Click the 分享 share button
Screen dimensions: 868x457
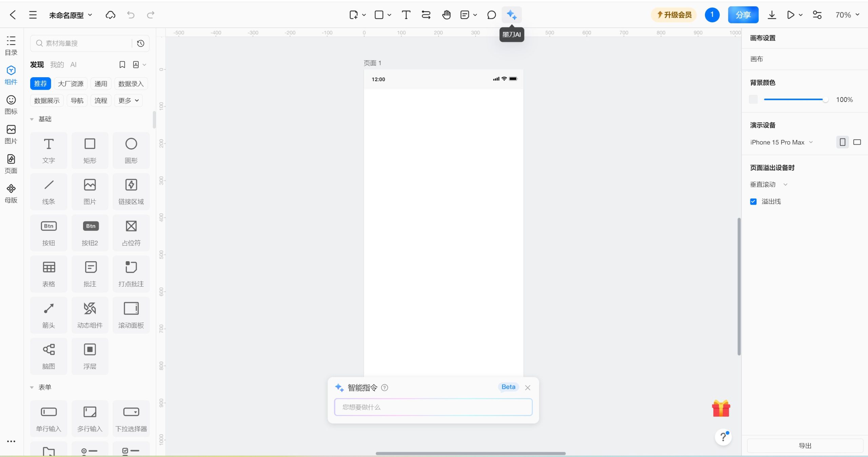point(743,15)
